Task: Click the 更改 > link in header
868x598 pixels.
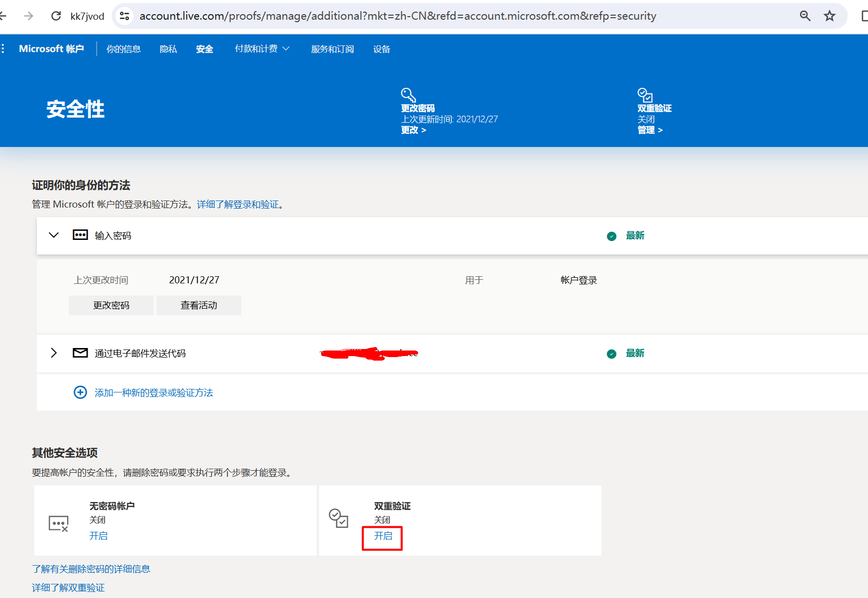Action: [x=414, y=130]
